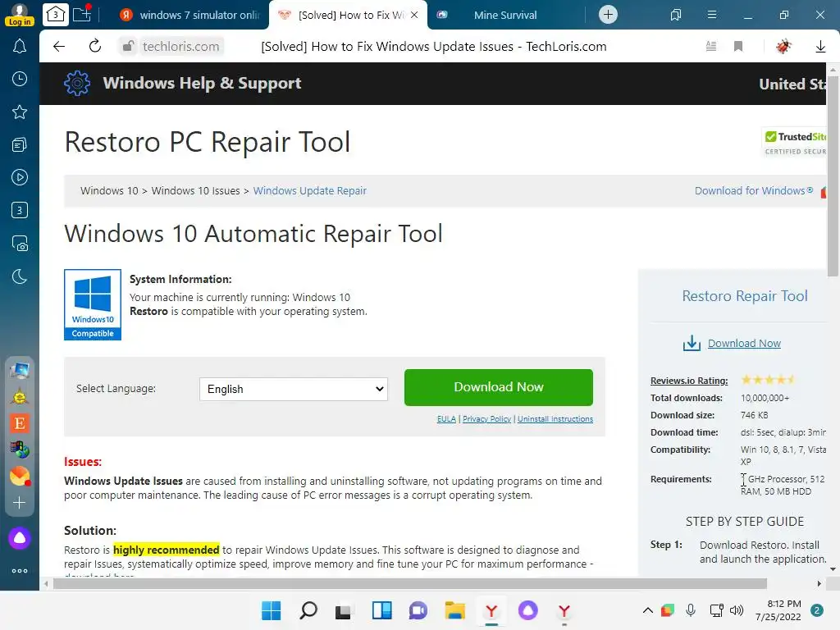This screenshot has width=840, height=630.
Task: Click the Log in profile avatar
Action: pyautogui.click(x=20, y=14)
